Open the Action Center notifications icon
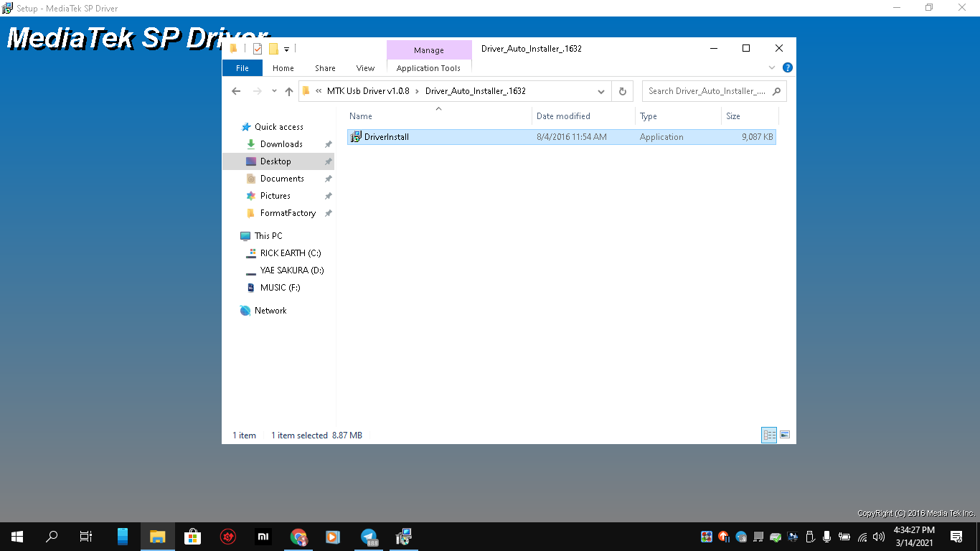980x551 pixels. point(956,537)
